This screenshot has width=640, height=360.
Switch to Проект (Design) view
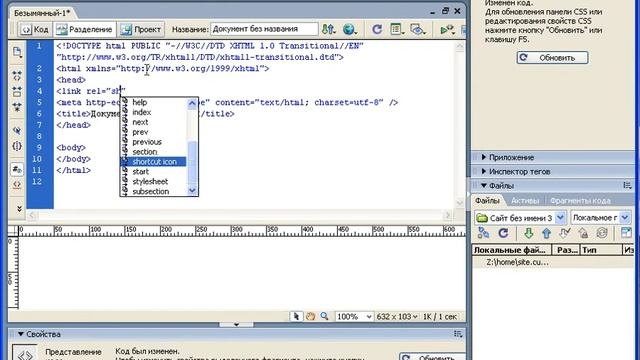tap(141, 29)
